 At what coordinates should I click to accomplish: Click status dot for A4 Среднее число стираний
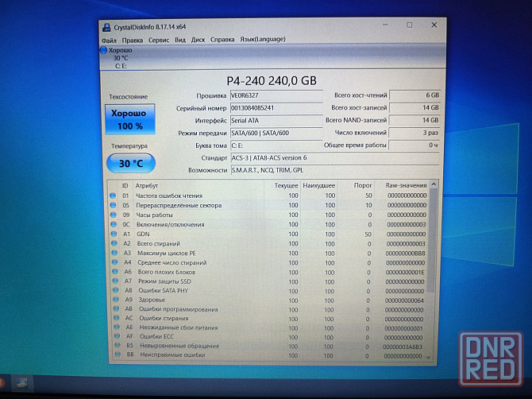pyautogui.click(x=115, y=262)
